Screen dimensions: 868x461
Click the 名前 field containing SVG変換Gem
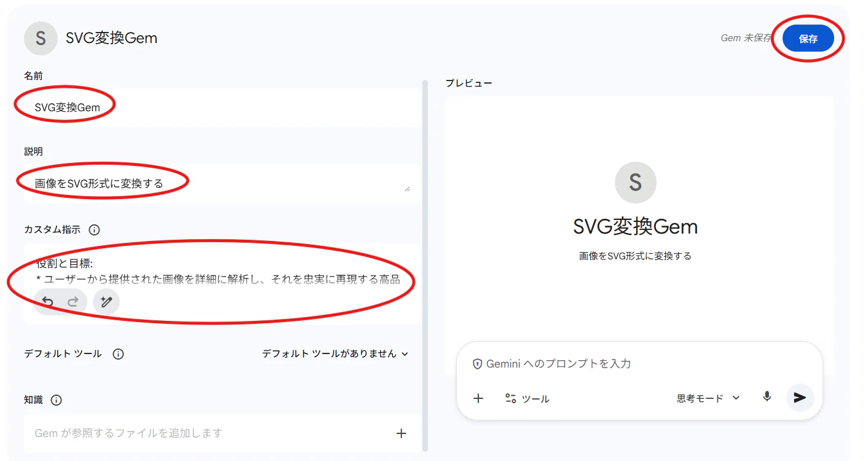pyautogui.click(x=222, y=108)
